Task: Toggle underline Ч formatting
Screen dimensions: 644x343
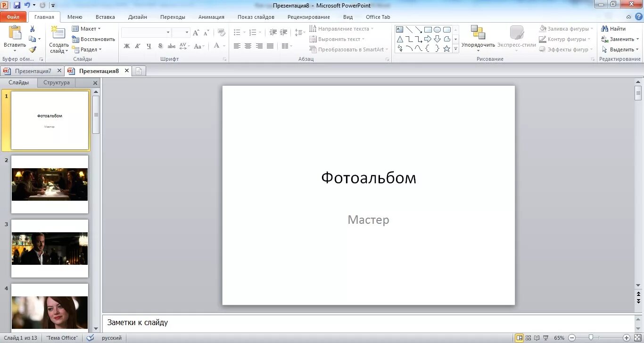Action: coord(149,46)
